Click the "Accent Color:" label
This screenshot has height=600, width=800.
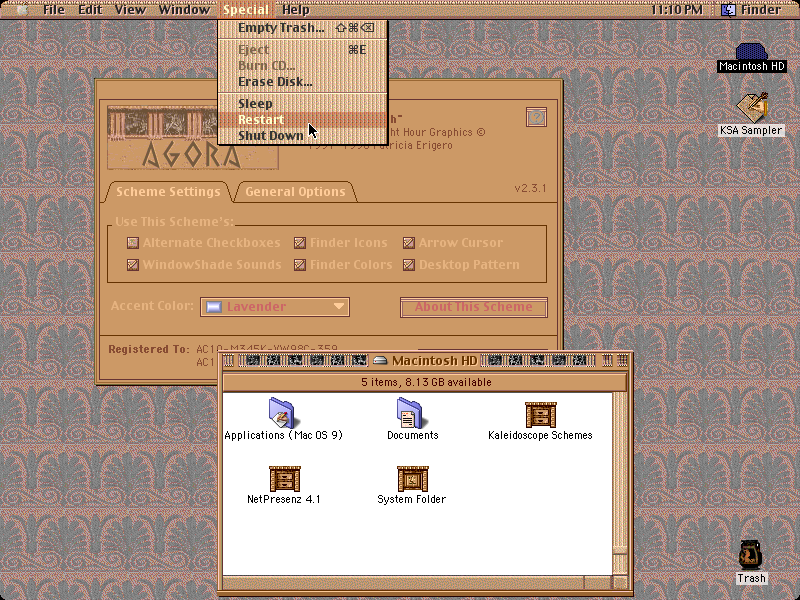[x=152, y=306]
